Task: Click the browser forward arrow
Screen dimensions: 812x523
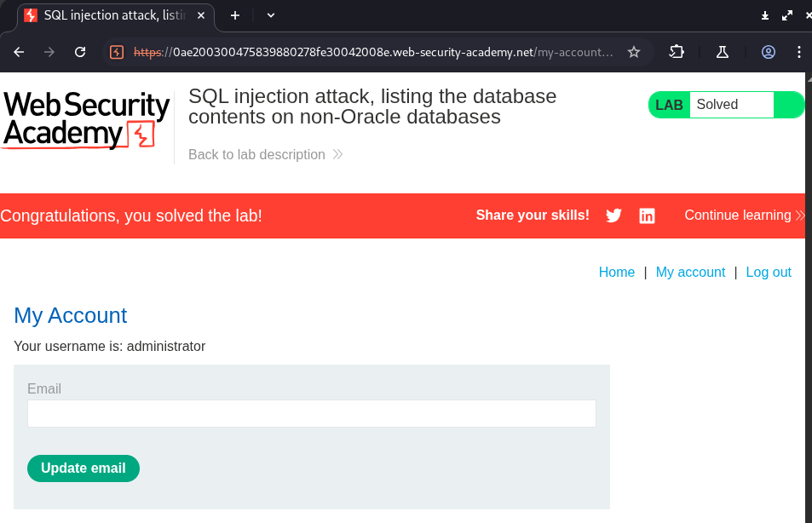Action: 49,52
